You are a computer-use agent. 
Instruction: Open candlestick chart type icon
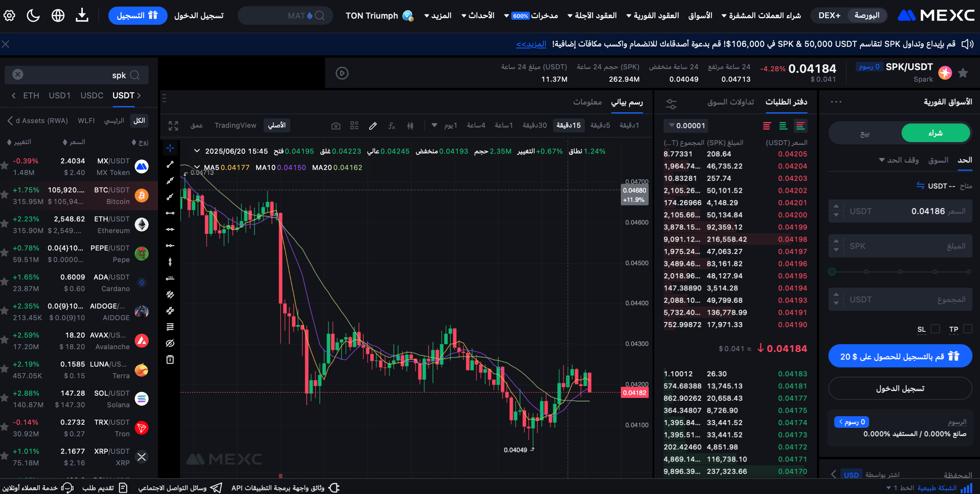[410, 125]
